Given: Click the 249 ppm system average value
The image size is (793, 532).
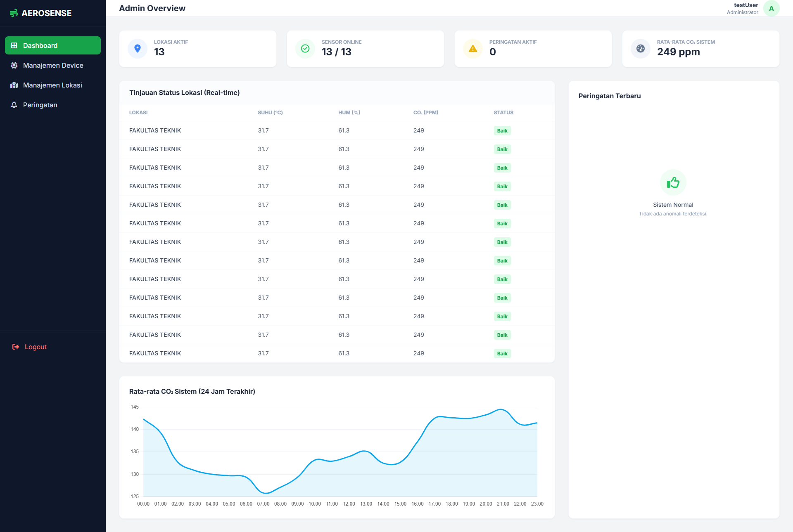Looking at the screenshot, I should 679,52.
